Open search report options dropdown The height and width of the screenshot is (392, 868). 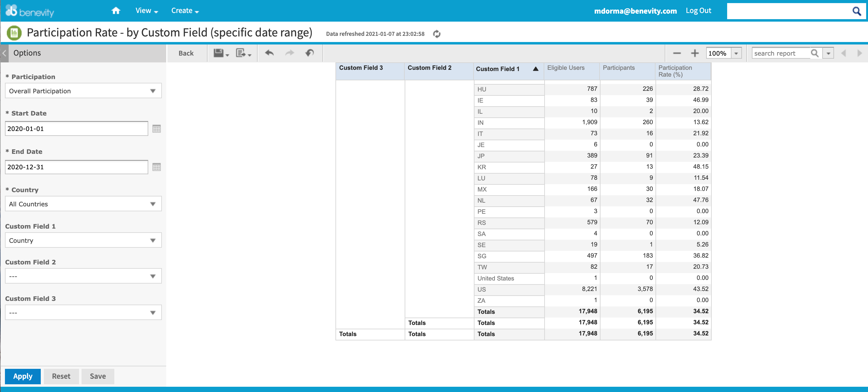click(x=828, y=53)
